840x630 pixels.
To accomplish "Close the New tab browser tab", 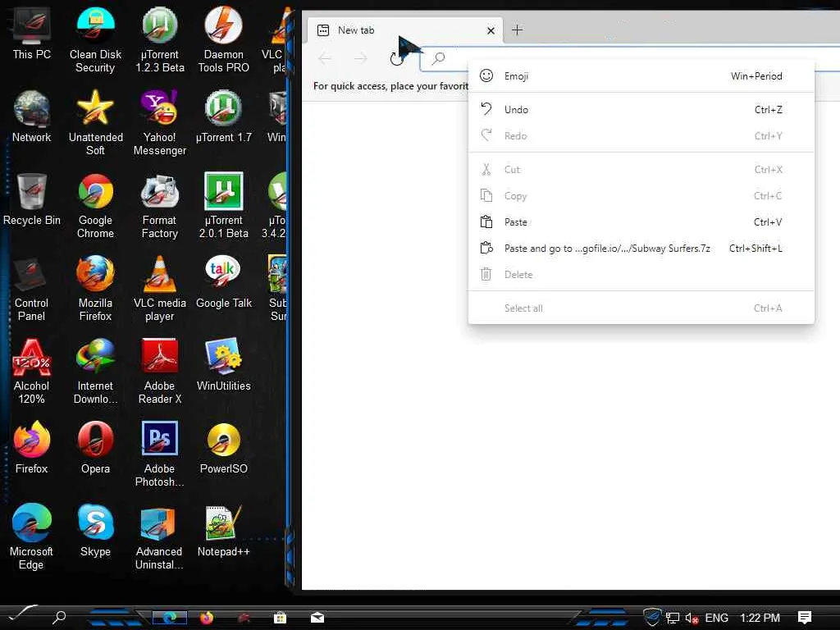I will click(x=491, y=30).
